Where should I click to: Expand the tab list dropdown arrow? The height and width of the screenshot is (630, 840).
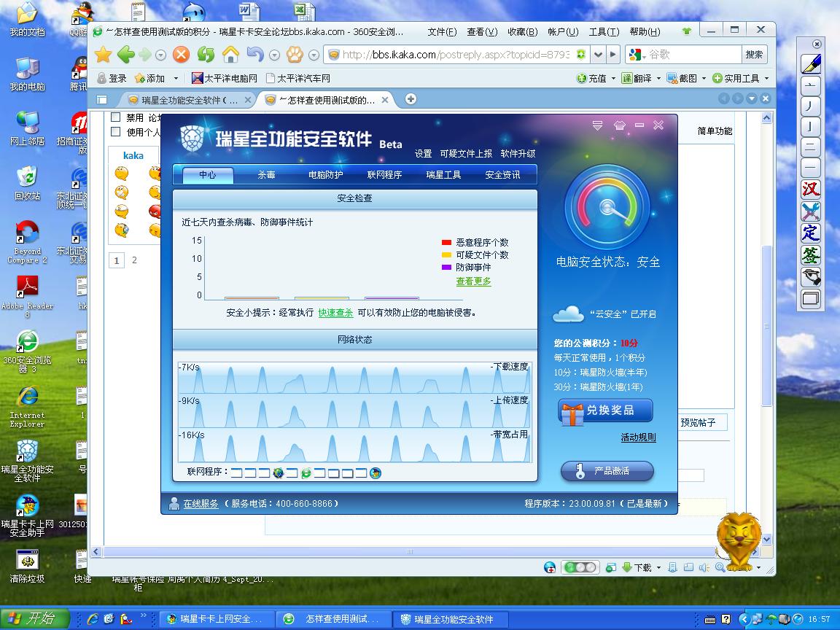(752, 98)
